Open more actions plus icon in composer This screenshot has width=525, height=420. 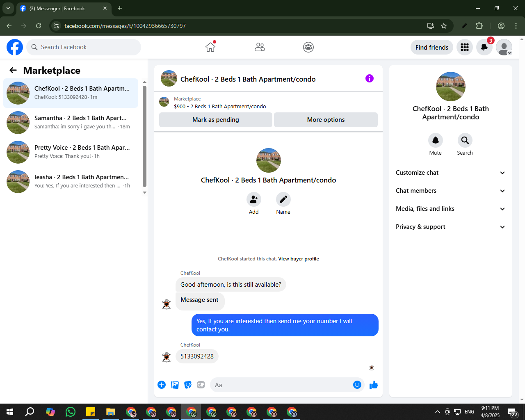point(162,385)
